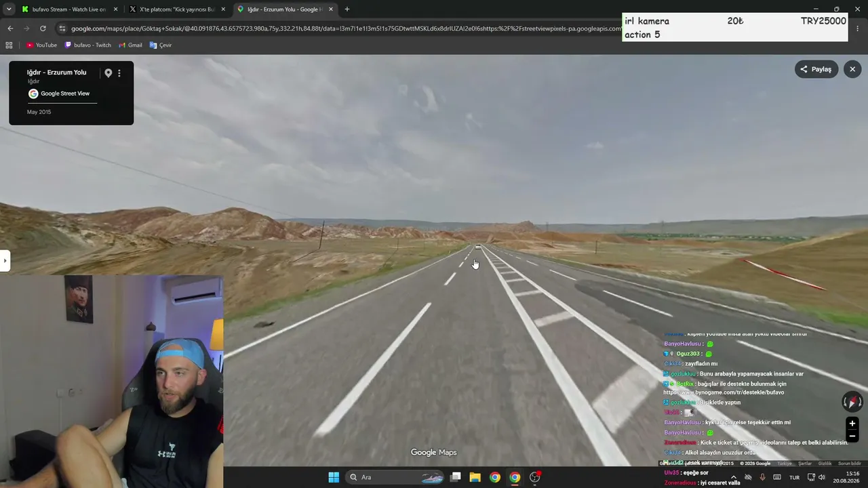Show hidden system tray icons
This screenshot has height=488, width=868.
click(733, 477)
